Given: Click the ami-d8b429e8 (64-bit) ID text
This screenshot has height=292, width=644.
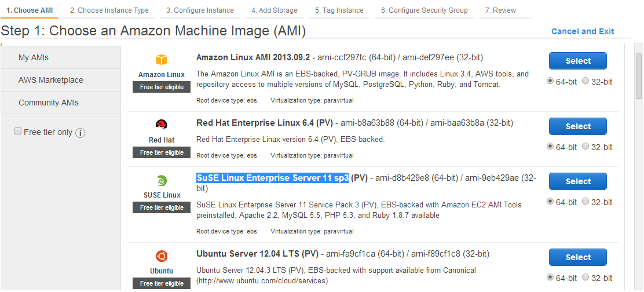Looking at the screenshot, I should 416,178.
